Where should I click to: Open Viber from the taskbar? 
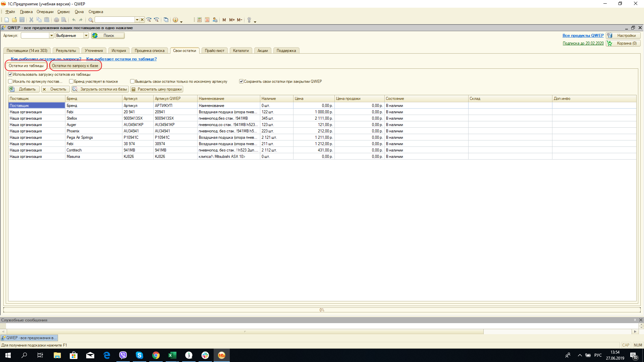[123, 355]
